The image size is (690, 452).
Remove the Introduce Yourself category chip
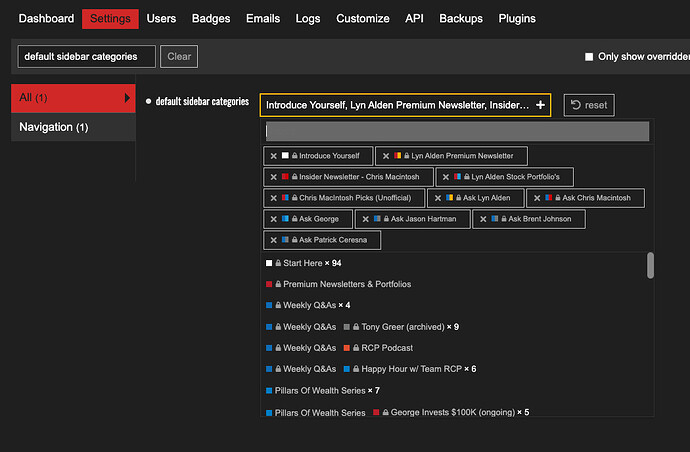[x=274, y=156]
